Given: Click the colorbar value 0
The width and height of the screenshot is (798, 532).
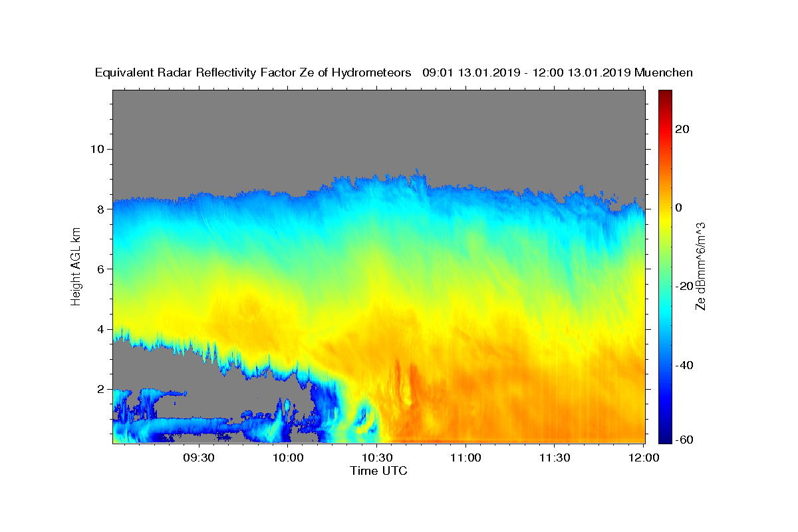Looking at the screenshot, I should (680, 207).
